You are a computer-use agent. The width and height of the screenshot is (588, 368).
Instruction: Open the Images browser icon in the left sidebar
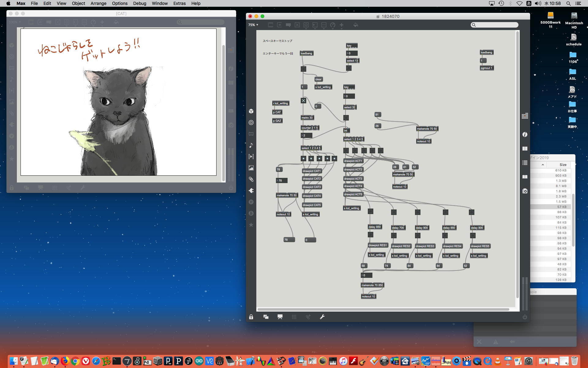pyautogui.click(x=251, y=168)
